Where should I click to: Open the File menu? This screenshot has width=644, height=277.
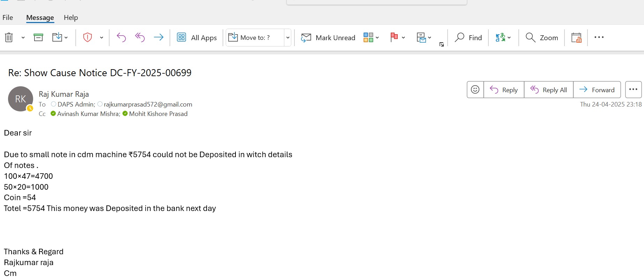point(8,17)
